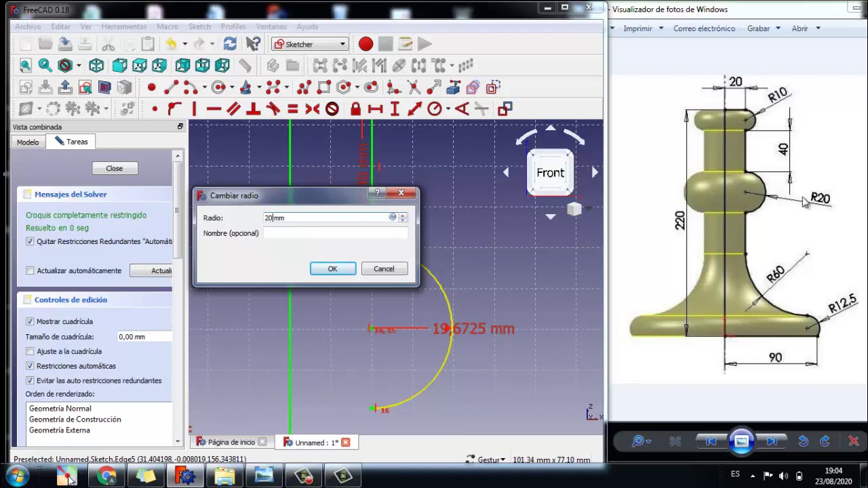Expand the circle tools dropdown arrow
This screenshot has height=488, width=868.
[x=231, y=87]
